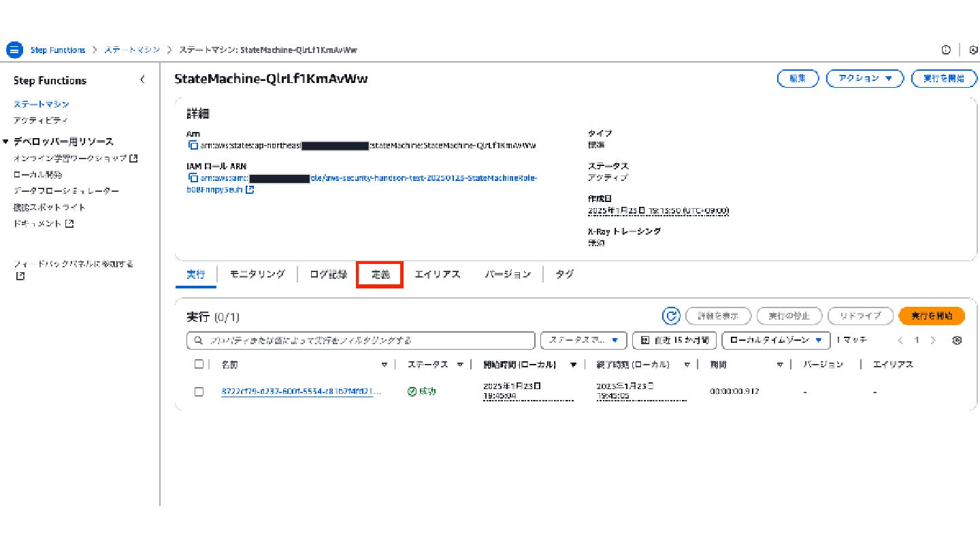Viewport: 980px width, 551px height.
Task: Copy the IAM ロール ARN value
Action: pos(193,178)
